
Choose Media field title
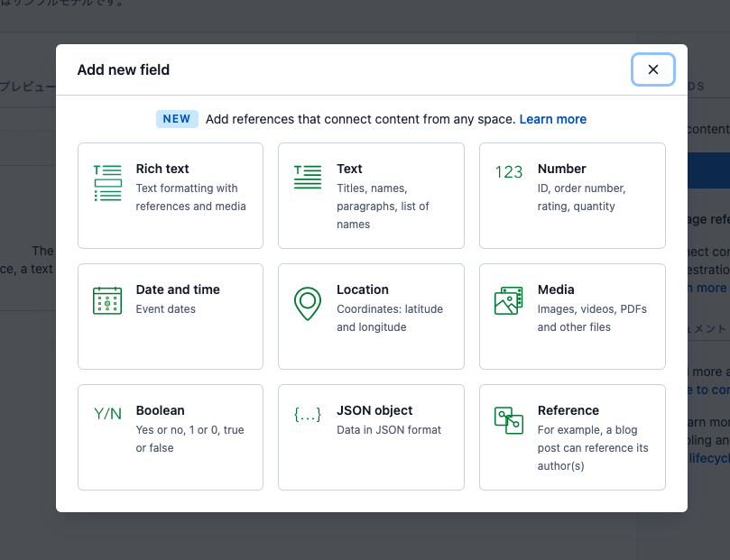click(x=556, y=289)
